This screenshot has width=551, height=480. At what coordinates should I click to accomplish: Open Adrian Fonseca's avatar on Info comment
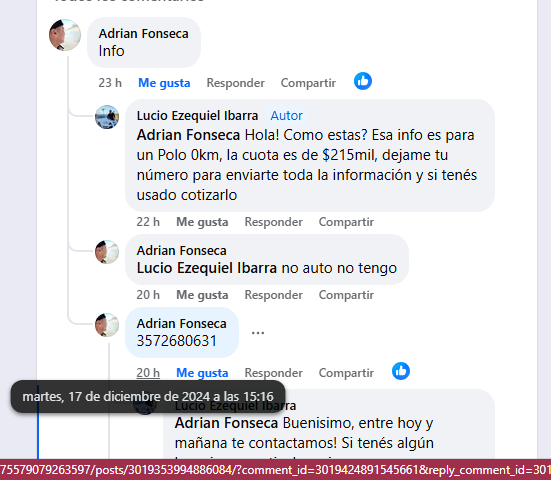coord(65,35)
